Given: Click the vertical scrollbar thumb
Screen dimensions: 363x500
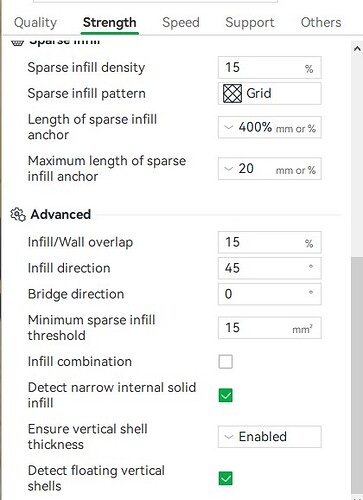Looking at the screenshot, I should (x=357, y=377).
